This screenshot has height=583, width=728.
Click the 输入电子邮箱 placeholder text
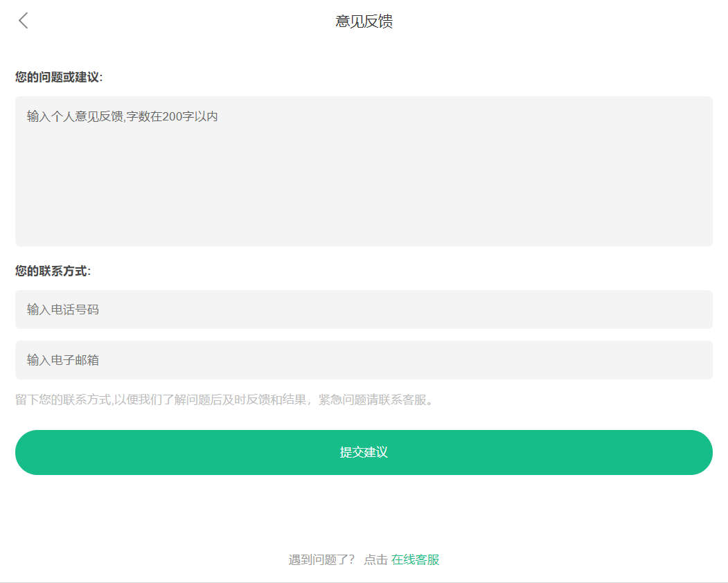[x=63, y=360]
